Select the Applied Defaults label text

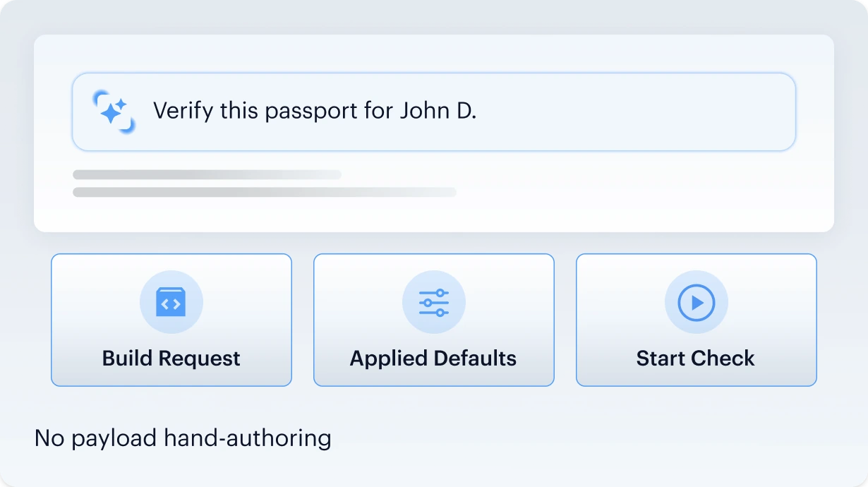[x=433, y=358]
